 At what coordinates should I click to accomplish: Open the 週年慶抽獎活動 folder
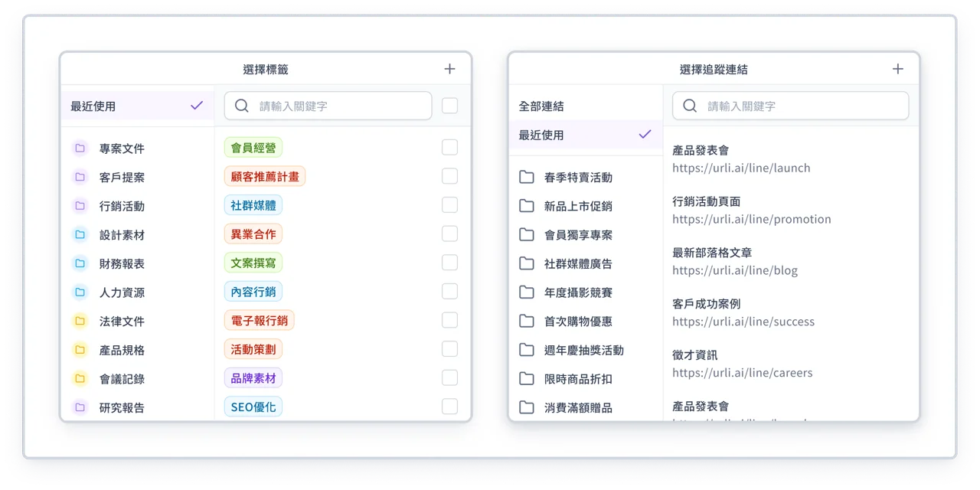pyautogui.click(x=586, y=350)
